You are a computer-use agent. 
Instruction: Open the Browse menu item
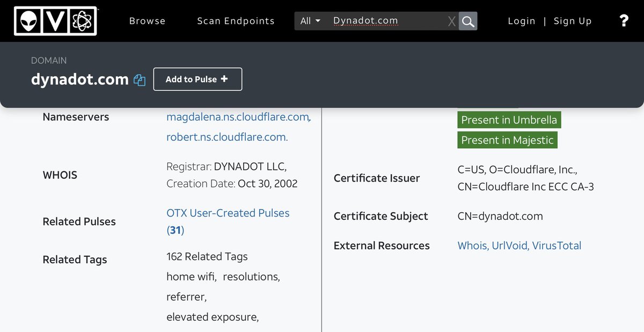pos(147,21)
